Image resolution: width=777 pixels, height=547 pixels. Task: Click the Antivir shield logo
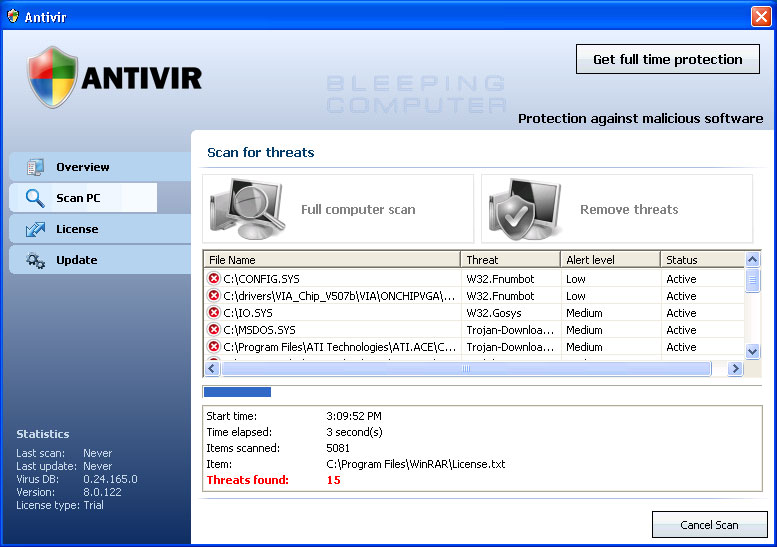click(x=53, y=77)
